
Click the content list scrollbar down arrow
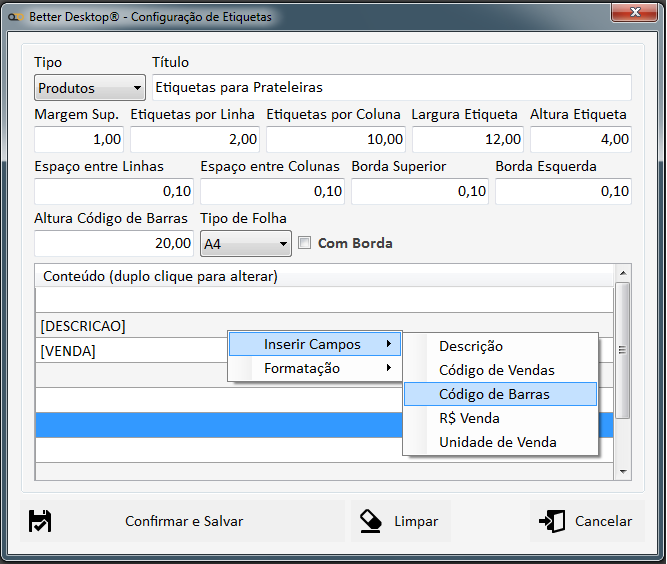point(623,471)
